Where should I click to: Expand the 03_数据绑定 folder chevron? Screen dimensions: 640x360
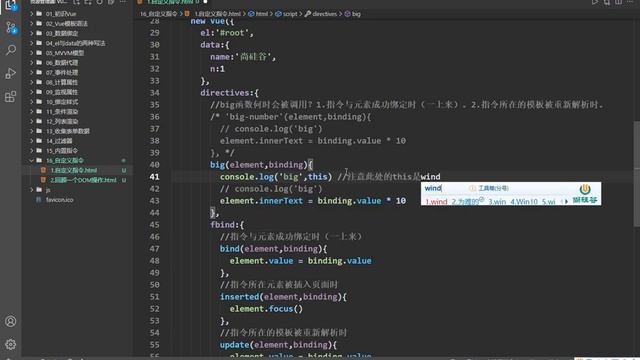pyautogui.click(x=31, y=33)
